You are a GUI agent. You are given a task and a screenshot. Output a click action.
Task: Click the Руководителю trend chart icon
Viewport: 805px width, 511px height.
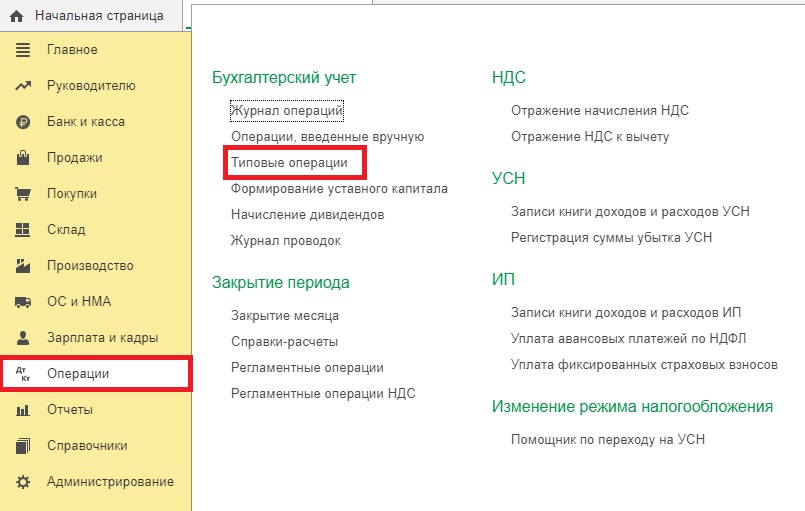coord(23,86)
